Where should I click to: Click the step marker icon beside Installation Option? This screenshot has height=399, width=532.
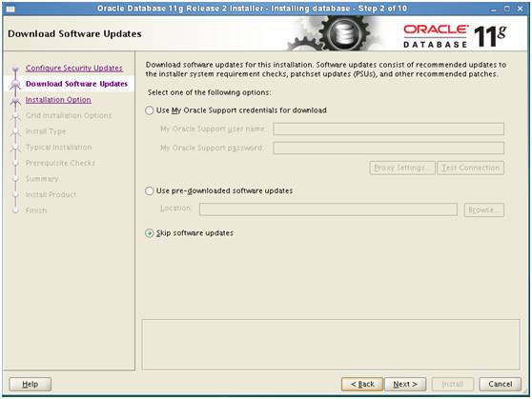click(x=15, y=100)
